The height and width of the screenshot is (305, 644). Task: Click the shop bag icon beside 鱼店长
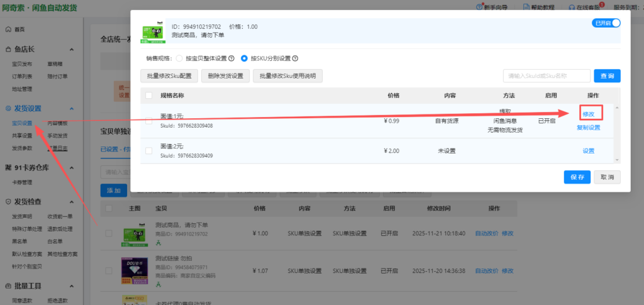(8, 49)
